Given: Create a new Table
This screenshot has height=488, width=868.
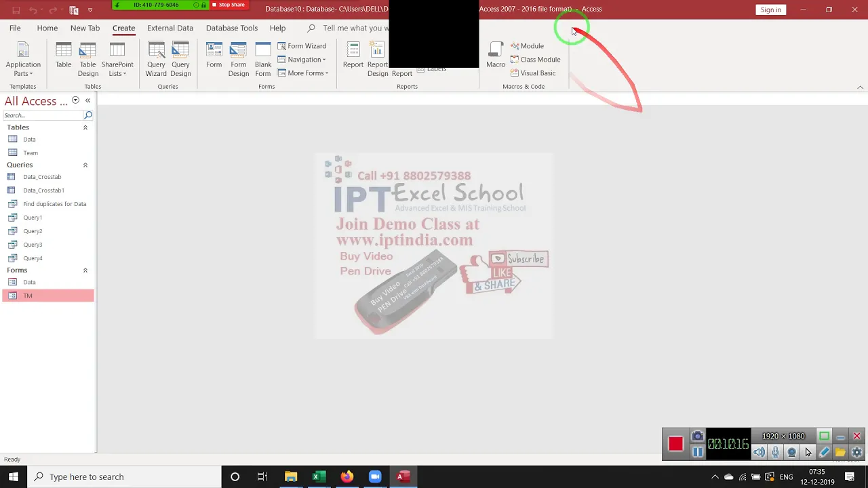Looking at the screenshot, I should [63, 56].
